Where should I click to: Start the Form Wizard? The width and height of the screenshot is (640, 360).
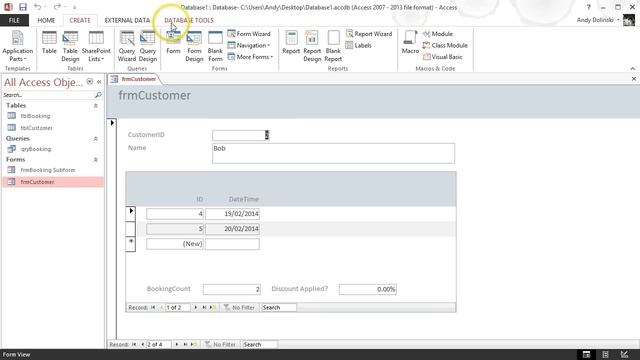coord(249,34)
